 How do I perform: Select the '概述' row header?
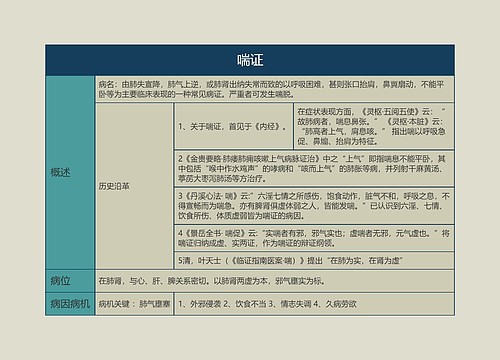(70, 173)
